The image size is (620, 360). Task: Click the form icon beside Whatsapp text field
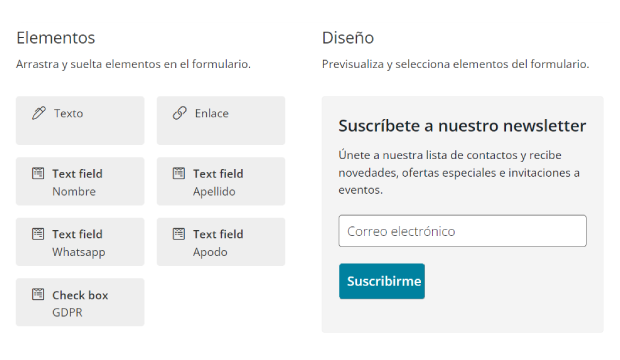coord(38,234)
